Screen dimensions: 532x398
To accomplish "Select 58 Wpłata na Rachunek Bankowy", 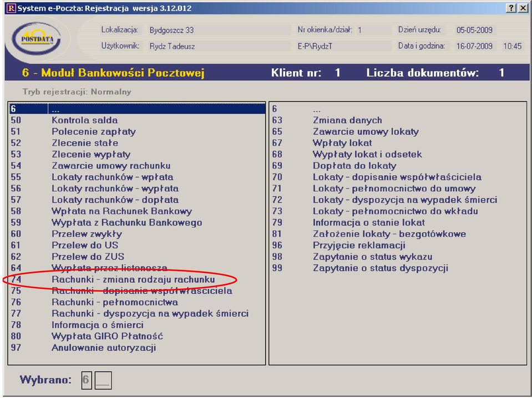I will [x=136, y=211].
